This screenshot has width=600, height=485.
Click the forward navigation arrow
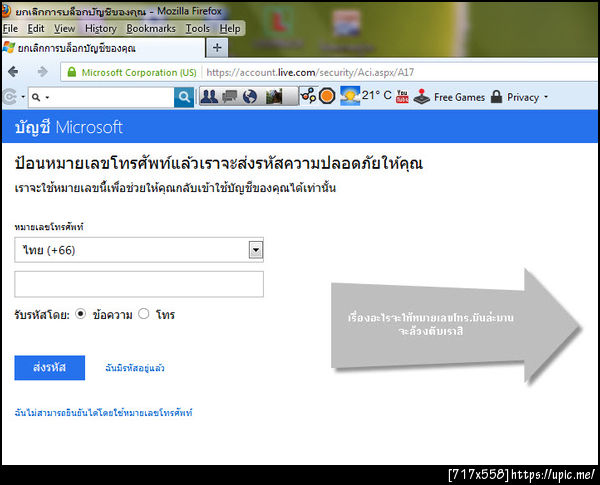(x=42, y=72)
